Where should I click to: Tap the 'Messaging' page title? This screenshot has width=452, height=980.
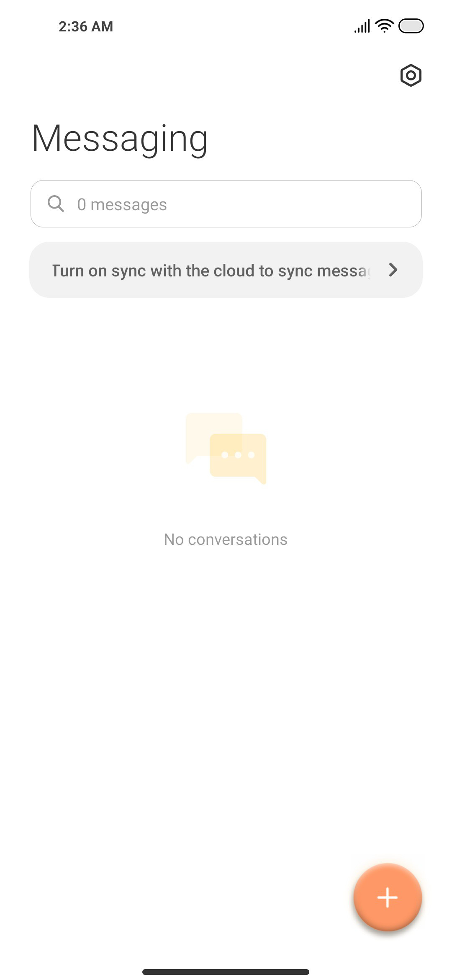tap(120, 139)
